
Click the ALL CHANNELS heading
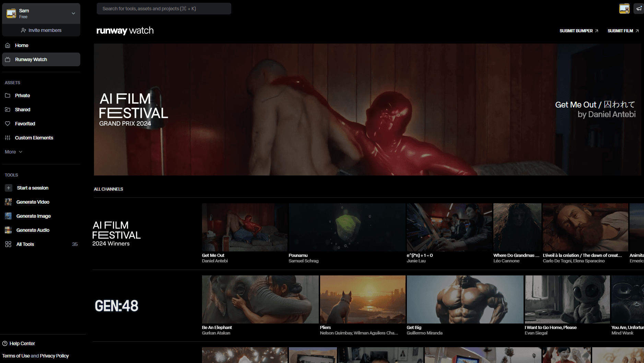(108, 189)
